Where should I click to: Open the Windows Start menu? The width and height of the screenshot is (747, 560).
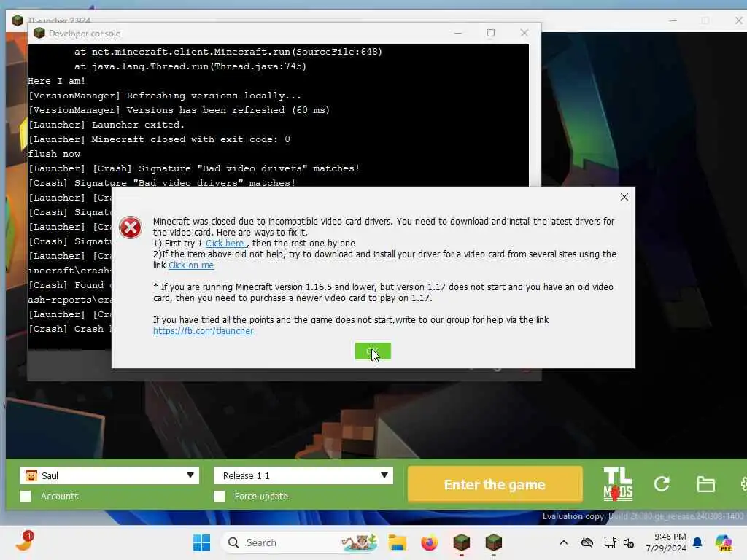click(x=201, y=542)
